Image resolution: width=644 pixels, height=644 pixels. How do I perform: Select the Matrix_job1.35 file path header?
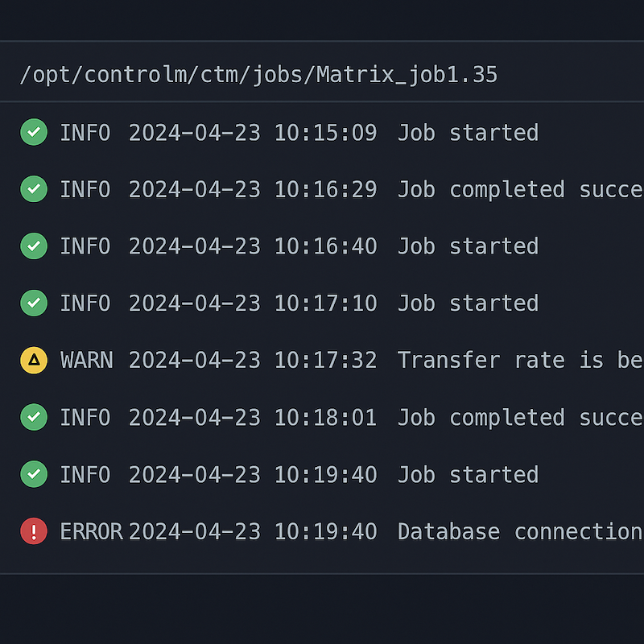coord(258,75)
